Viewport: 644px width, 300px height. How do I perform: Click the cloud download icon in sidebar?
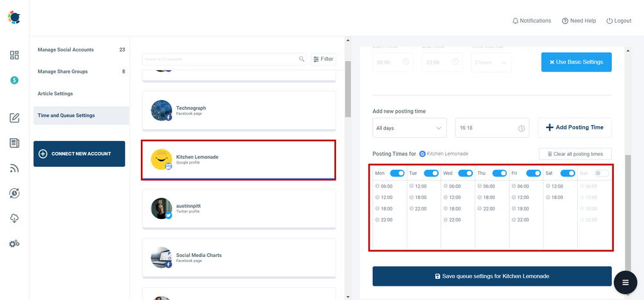pyautogui.click(x=14, y=219)
